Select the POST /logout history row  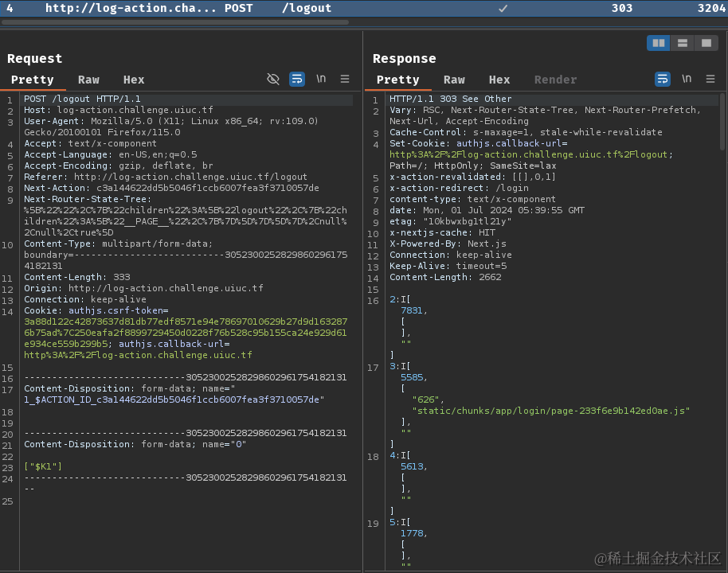pyautogui.click(x=364, y=8)
